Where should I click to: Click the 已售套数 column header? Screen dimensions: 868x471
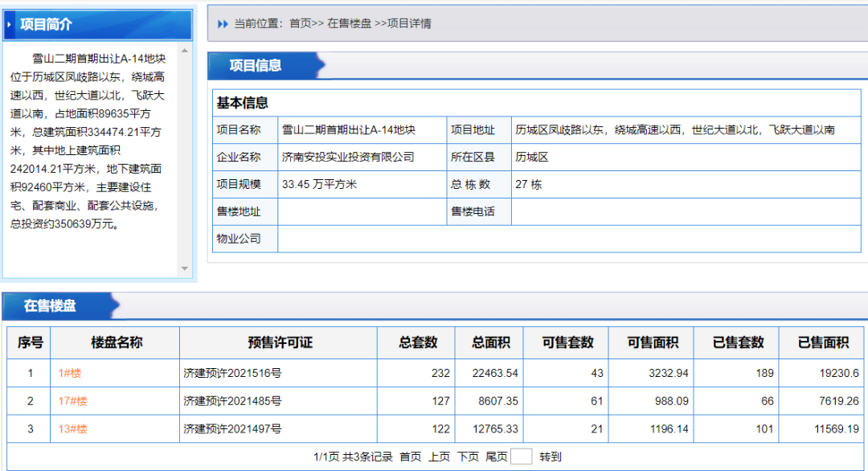pos(736,342)
